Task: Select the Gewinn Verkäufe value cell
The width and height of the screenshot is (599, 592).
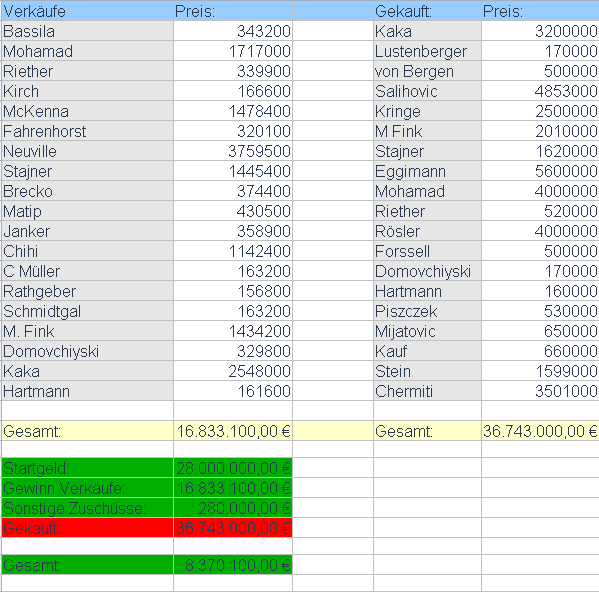Action: click(x=233, y=488)
